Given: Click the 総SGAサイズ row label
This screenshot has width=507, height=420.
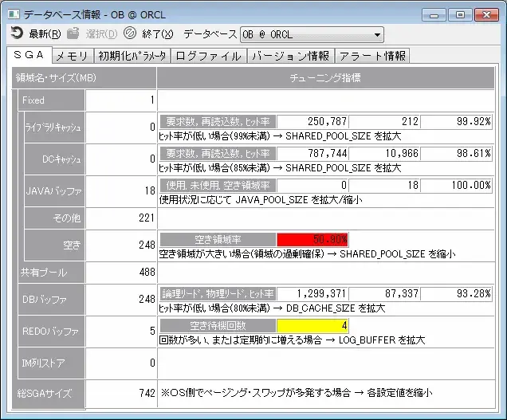Looking at the screenshot, I should (x=46, y=393).
